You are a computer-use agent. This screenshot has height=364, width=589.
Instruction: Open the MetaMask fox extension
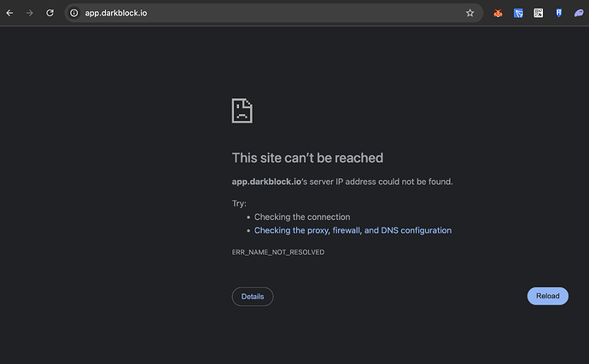(x=499, y=14)
